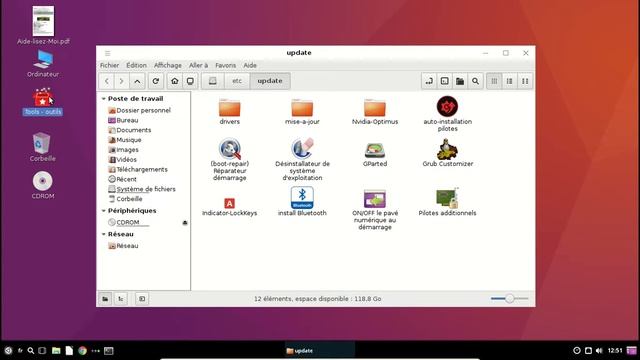Hide the sidebar with bottom button

click(x=142, y=299)
